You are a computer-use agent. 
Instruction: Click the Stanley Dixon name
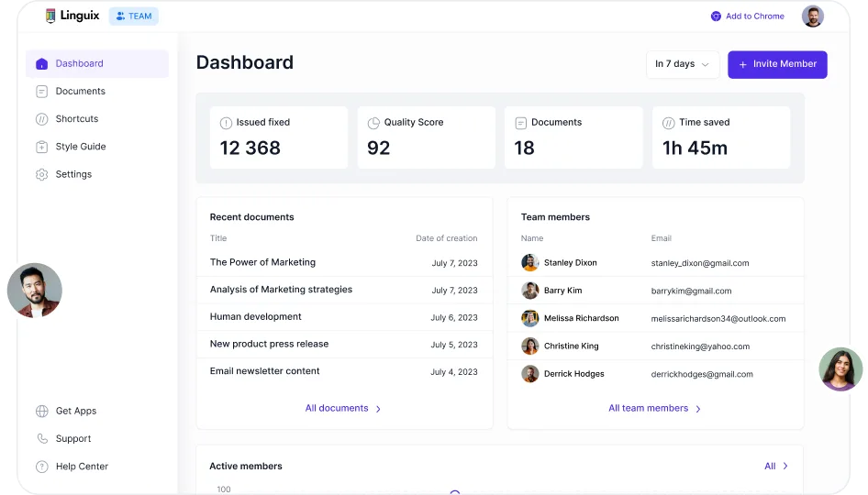570,263
